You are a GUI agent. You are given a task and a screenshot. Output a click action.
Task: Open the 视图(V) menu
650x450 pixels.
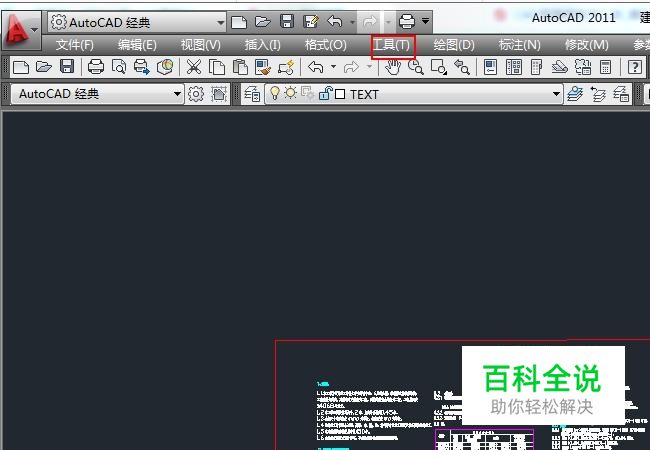tap(201, 45)
